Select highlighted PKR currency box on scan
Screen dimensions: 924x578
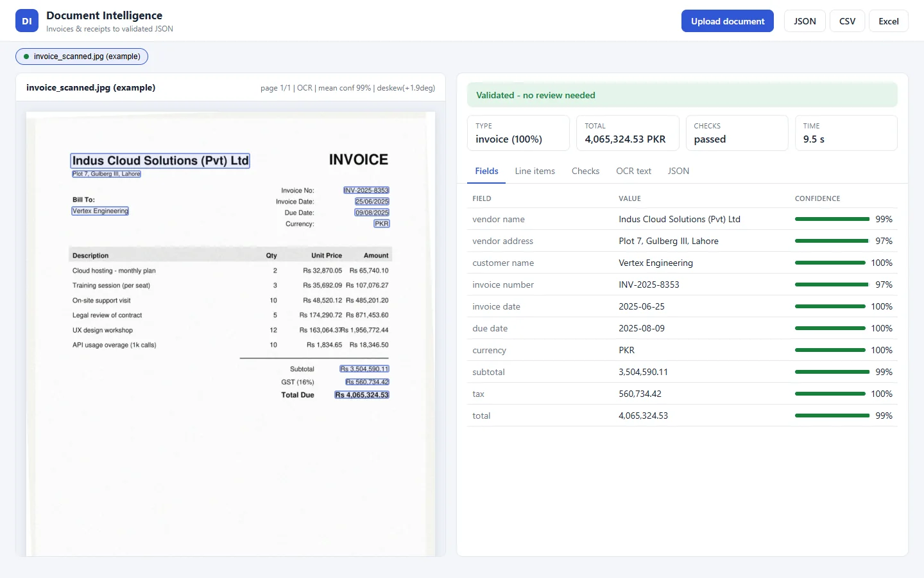382,223
